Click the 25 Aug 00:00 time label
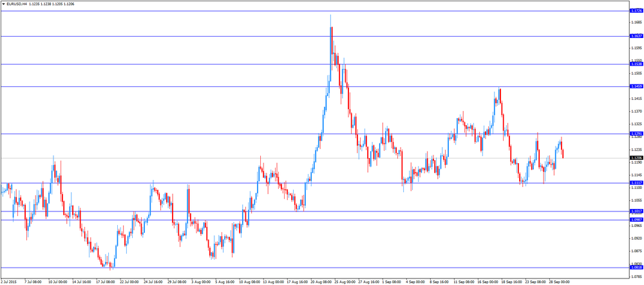This screenshot has height=285, width=644. click(x=345, y=282)
